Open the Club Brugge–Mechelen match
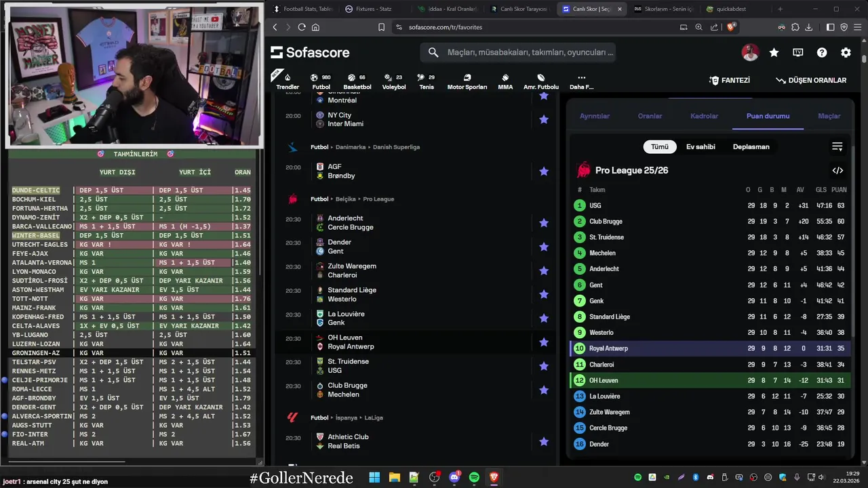Image resolution: width=868 pixels, height=488 pixels. 415,390
